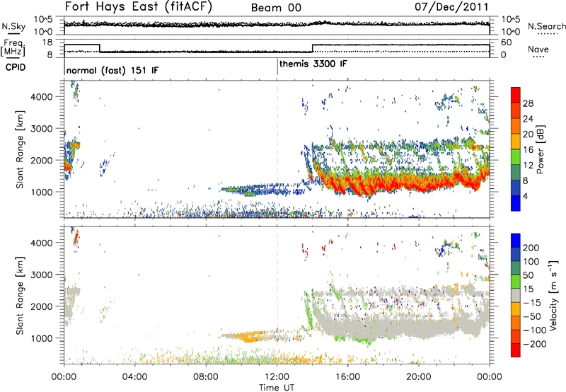
Task: Click the '4000' tick in power panel
Action: coord(41,97)
